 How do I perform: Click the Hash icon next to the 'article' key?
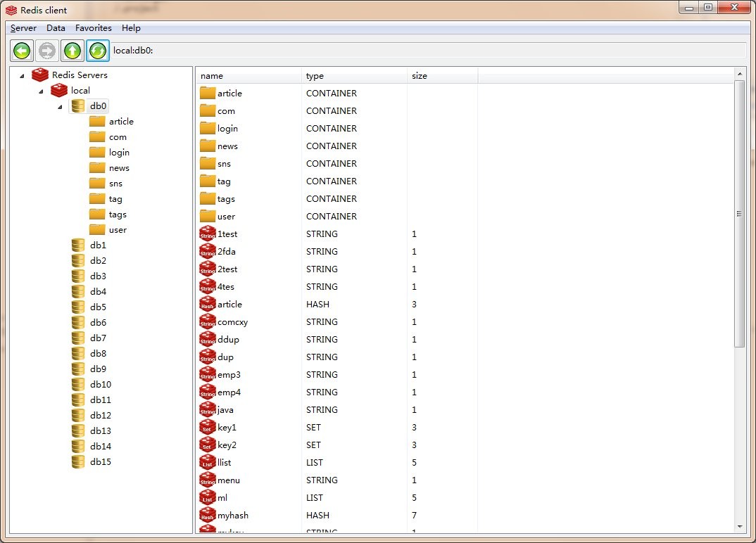click(206, 304)
